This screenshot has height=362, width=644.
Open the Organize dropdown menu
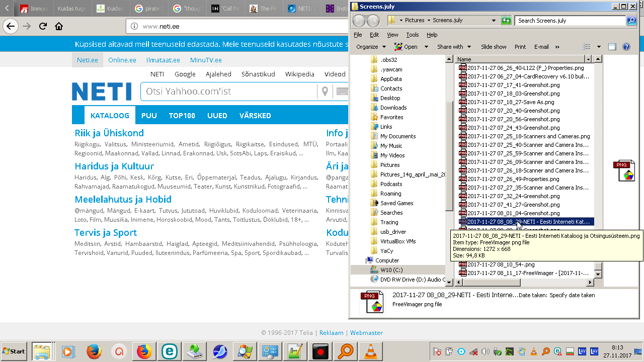click(370, 47)
